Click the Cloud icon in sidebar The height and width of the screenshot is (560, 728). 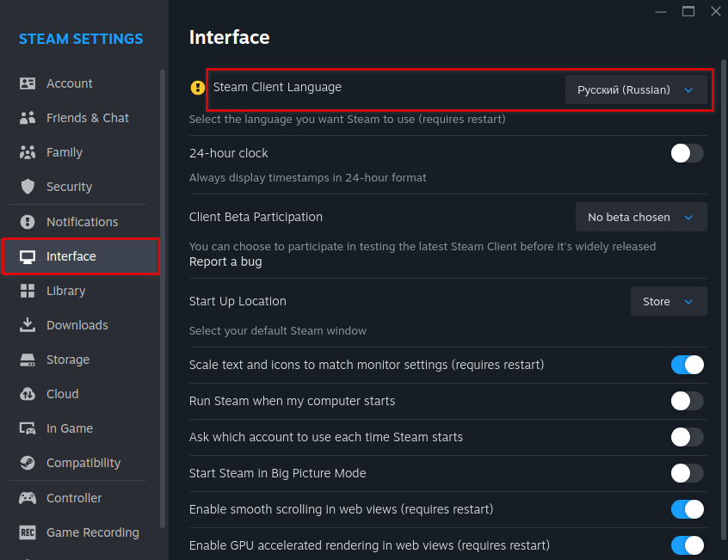pyautogui.click(x=28, y=394)
